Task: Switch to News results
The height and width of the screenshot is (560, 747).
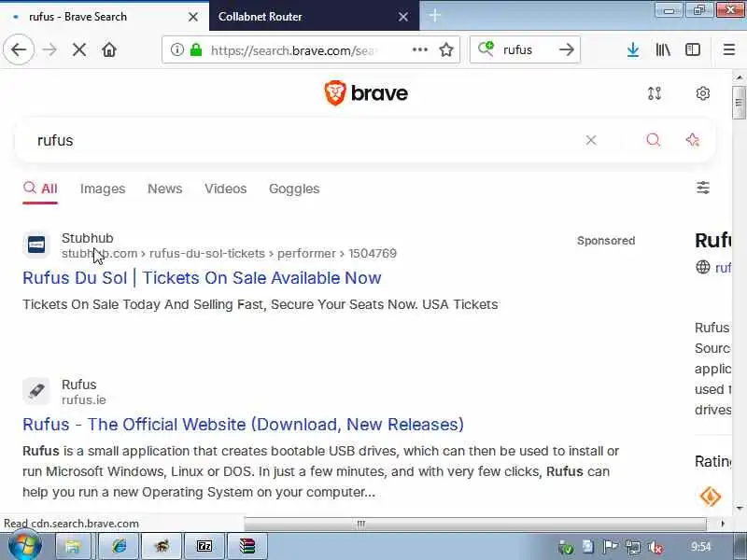Action: point(165,189)
